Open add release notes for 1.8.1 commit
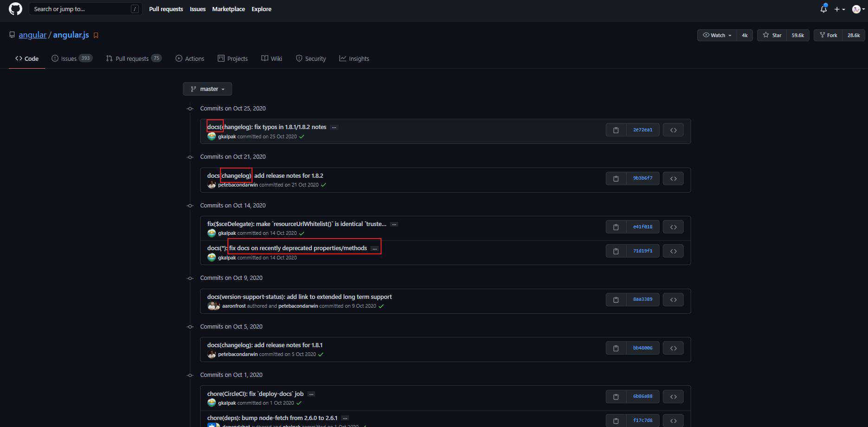The width and height of the screenshot is (868, 427). [x=265, y=345]
